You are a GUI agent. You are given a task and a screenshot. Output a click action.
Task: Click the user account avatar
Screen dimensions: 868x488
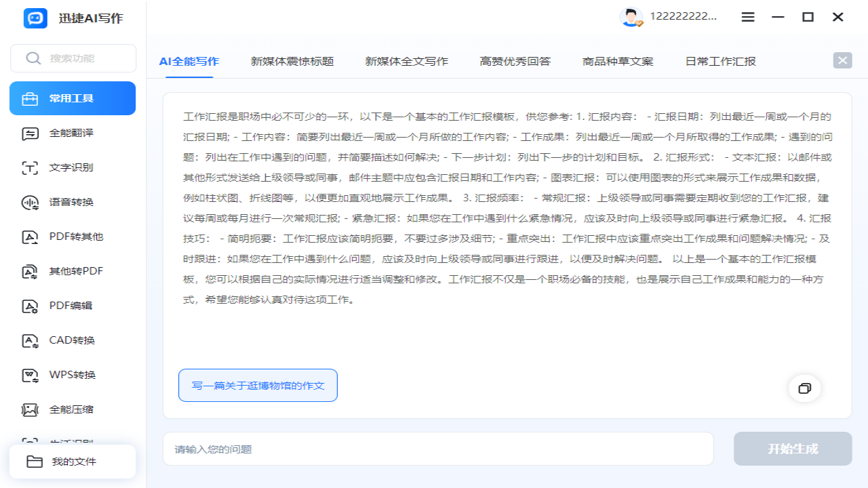point(631,17)
